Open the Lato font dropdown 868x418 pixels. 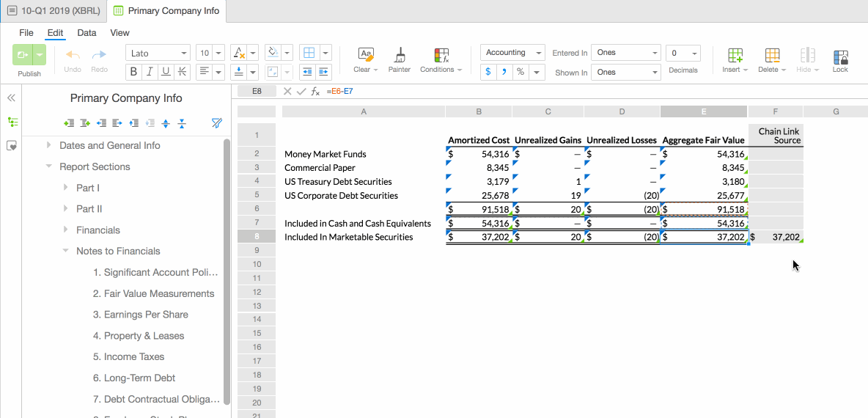(x=158, y=53)
